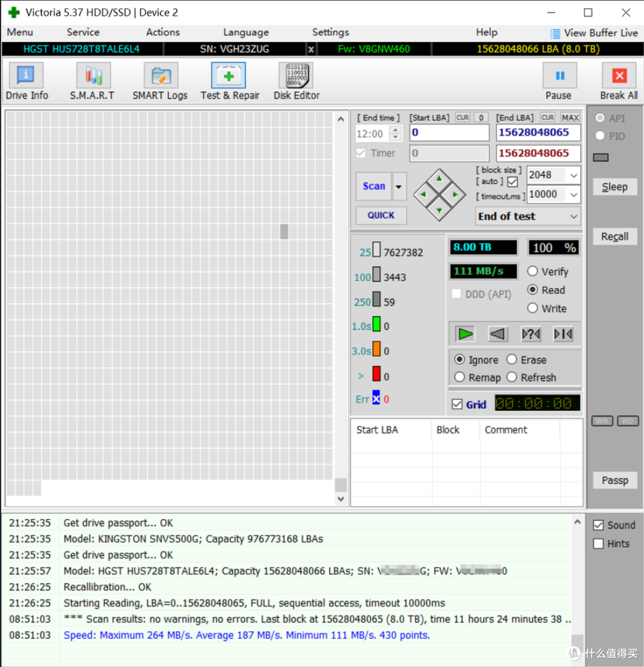Click the View Buffer Live icon
The height and width of the screenshot is (667, 644).
(x=555, y=33)
